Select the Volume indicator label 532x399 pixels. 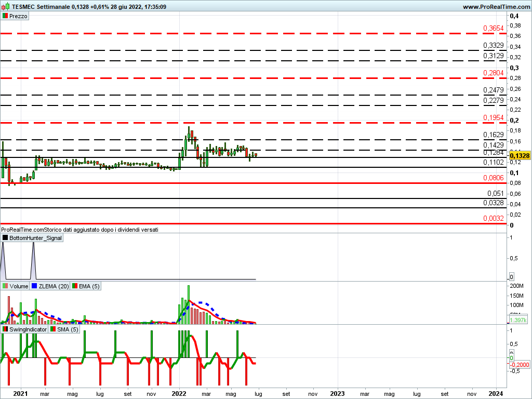(19, 286)
